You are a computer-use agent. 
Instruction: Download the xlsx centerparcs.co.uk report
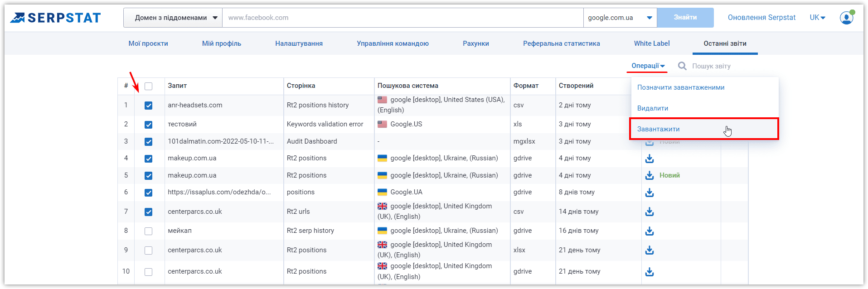pyautogui.click(x=650, y=250)
